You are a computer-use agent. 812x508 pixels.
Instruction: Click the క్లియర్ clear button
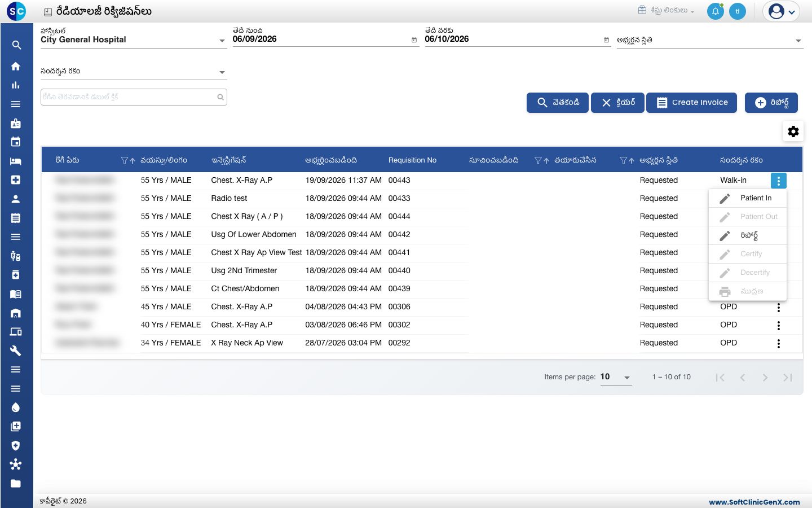coord(617,103)
